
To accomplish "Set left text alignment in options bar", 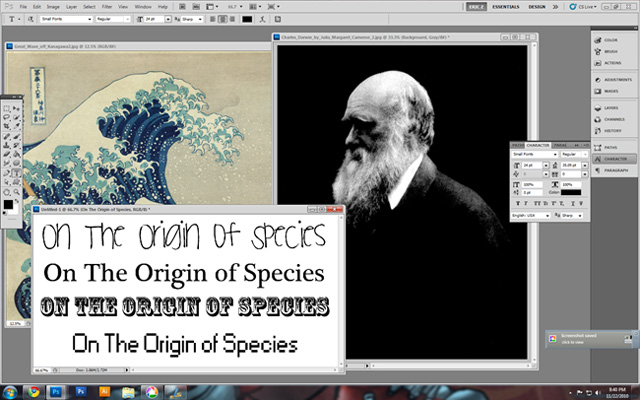I will click(x=213, y=19).
